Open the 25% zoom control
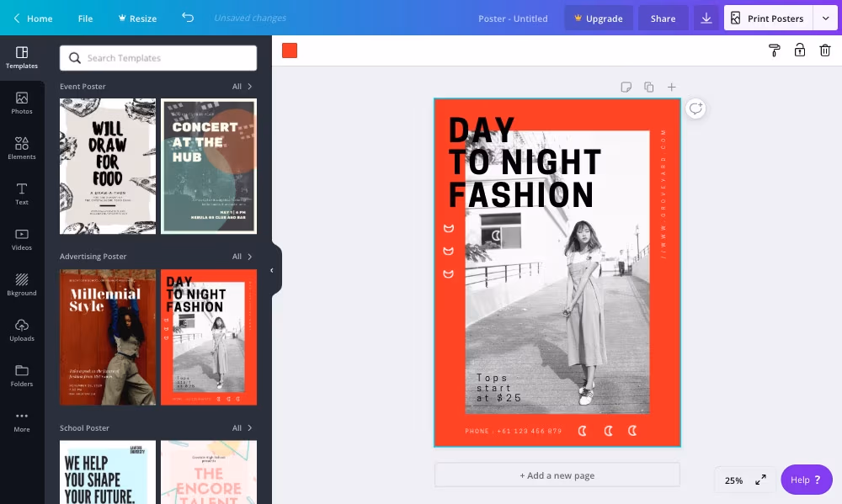Image resolution: width=842 pixels, height=504 pixels. point(733,480)
